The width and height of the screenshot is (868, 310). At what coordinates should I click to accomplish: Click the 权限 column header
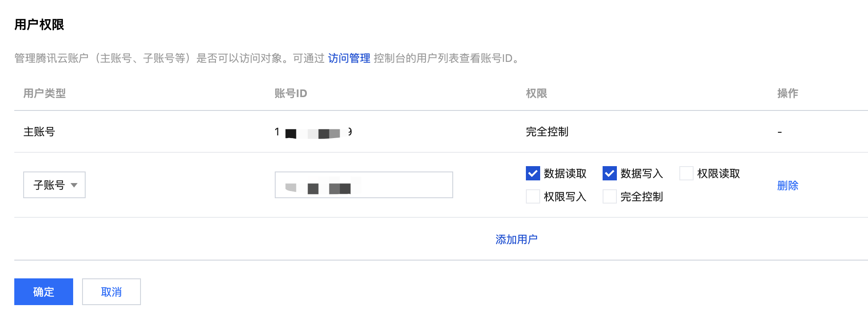click(537, 94)
